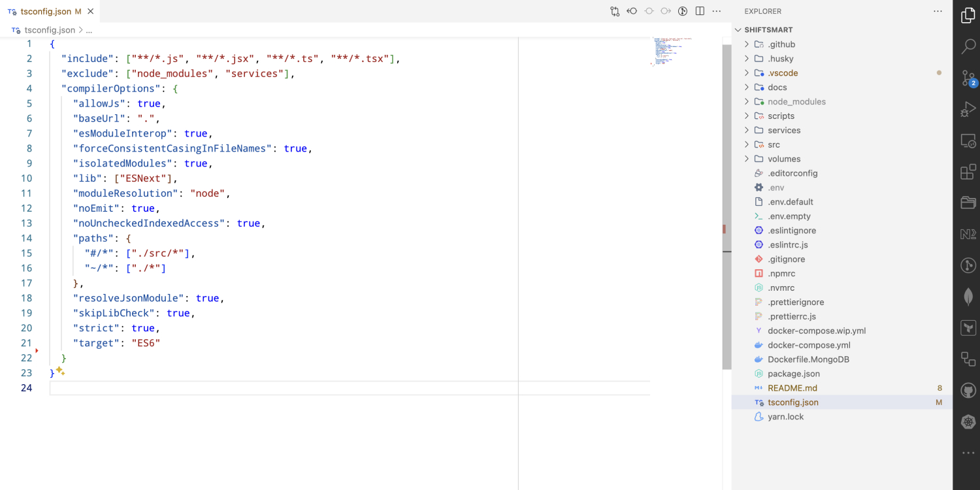Show additional views ellipsis in activity bar
Viewport: 980px width, 490px height.
pyautogui.click(x=968, y=453)
